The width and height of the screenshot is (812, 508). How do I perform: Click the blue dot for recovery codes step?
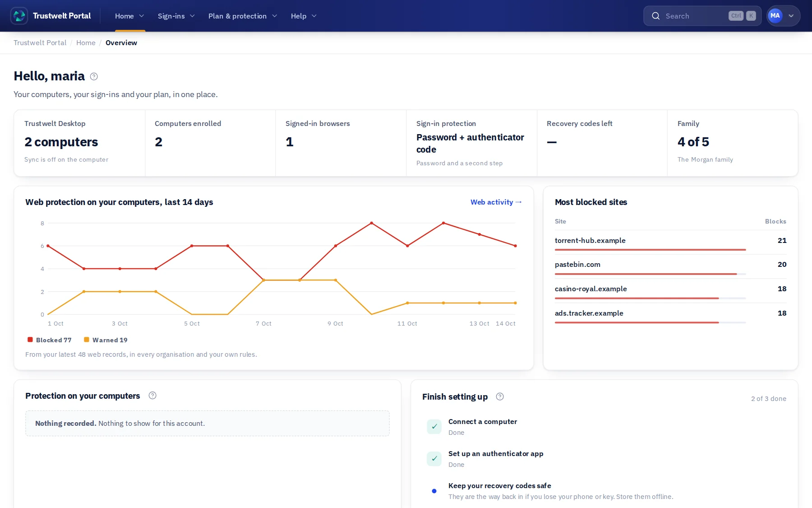click(x=434, y=491)
